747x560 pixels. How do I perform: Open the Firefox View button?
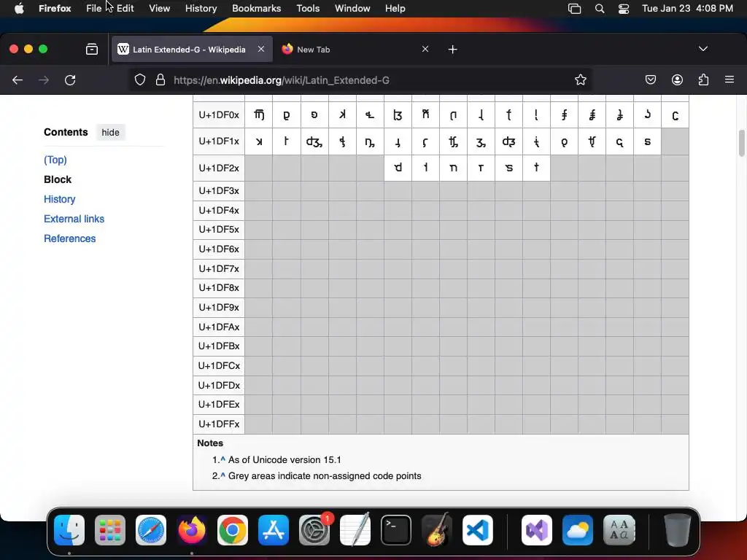pyautogui.click(x=92, y=49)
